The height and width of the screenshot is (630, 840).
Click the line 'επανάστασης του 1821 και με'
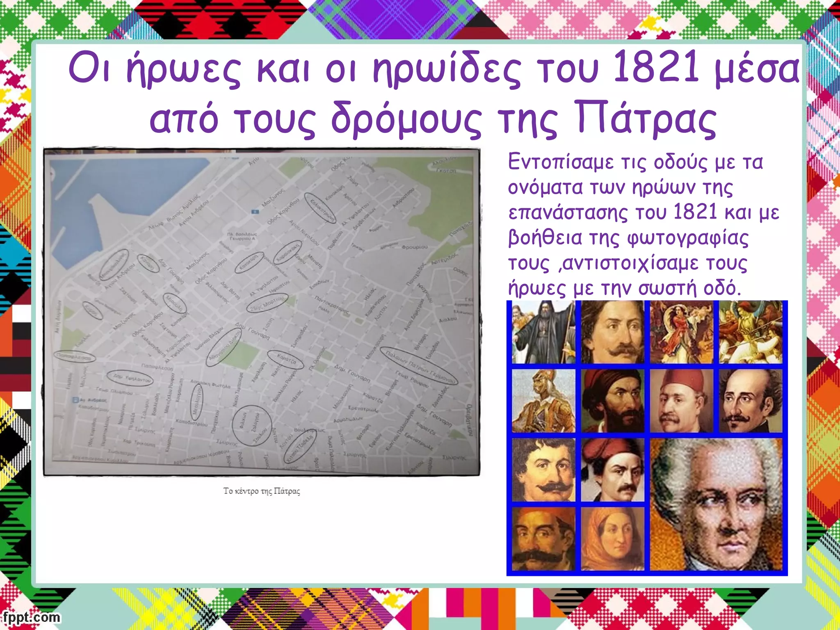click(x=644, y=212)
